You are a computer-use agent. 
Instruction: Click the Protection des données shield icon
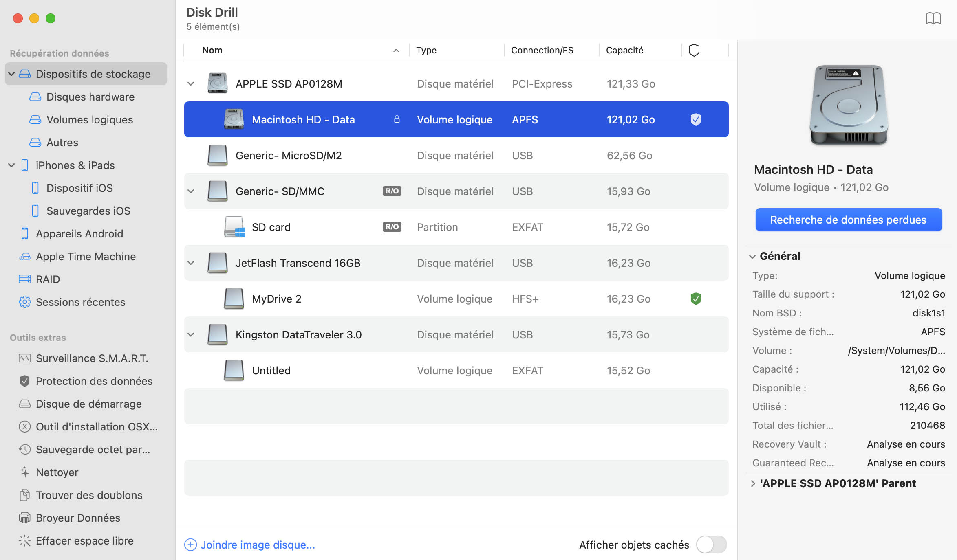click(x=24, y=381)
